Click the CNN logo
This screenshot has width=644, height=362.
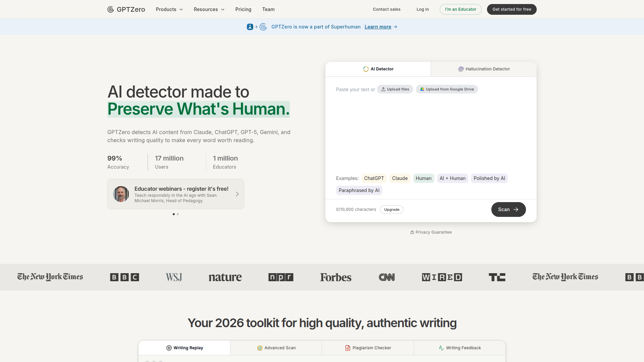[x=387, y=277]
